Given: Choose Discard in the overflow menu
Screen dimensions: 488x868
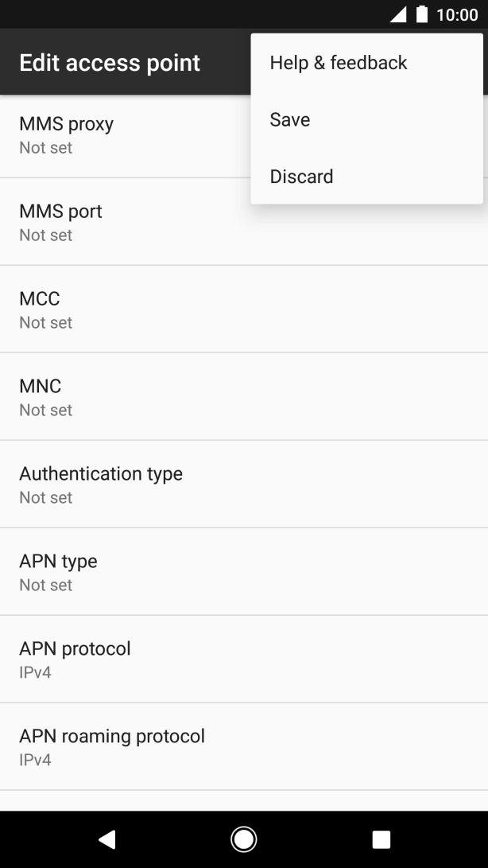Looking at the screenshot, I should tap(367, 177).
